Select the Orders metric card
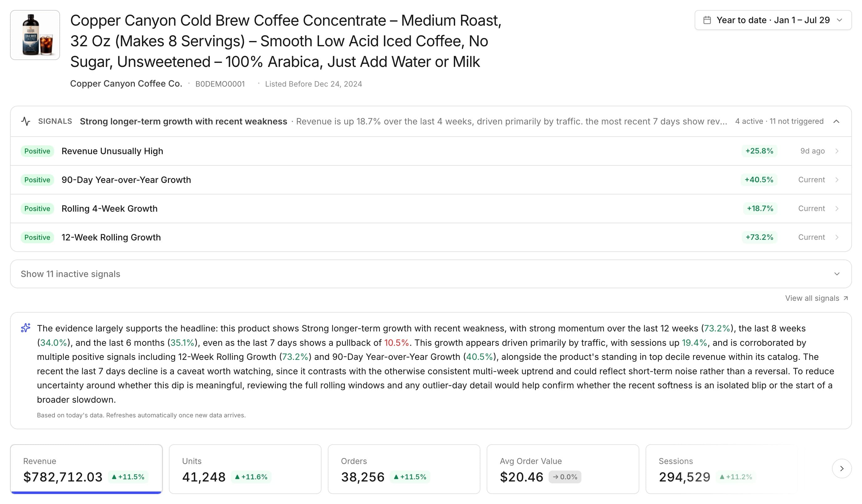This screenshot has width=862, height=504. 404,469
